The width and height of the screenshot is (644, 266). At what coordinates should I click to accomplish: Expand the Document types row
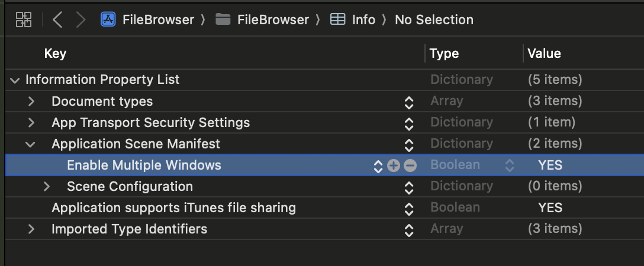click(x=31, y=101)
